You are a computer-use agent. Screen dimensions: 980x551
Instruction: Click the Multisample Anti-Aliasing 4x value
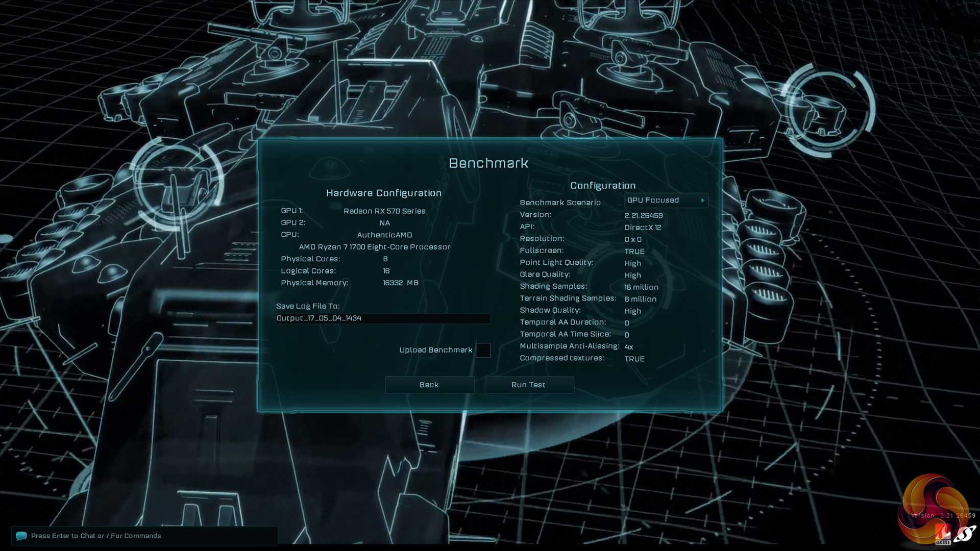(629, 347)
